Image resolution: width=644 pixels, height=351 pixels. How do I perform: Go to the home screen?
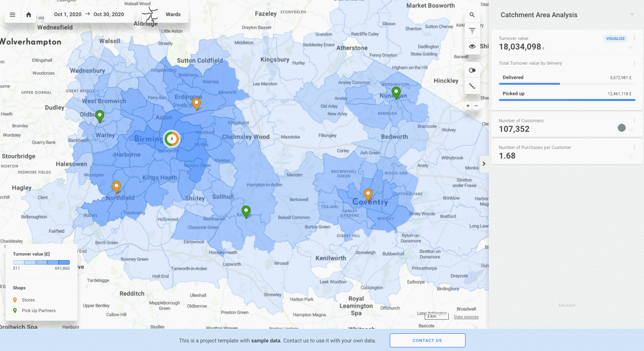29,15
